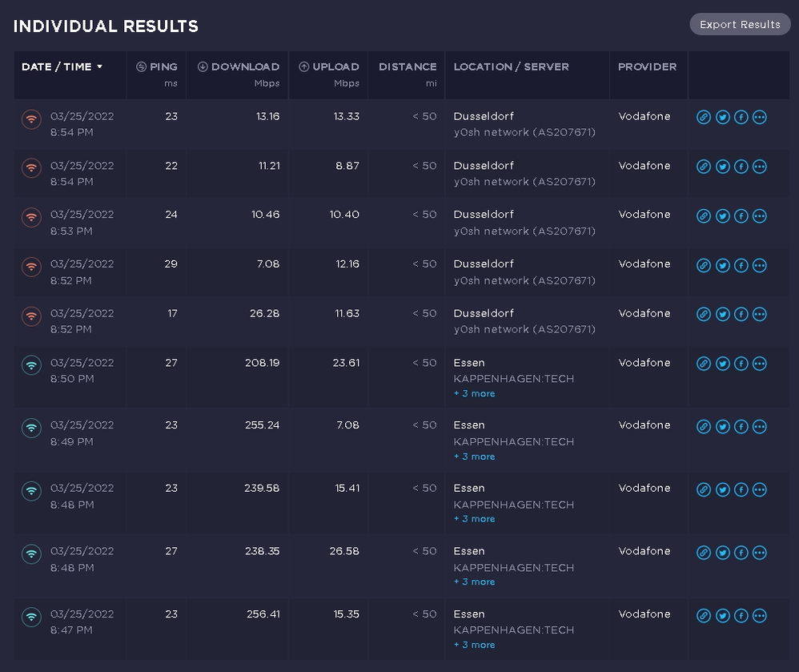The image size is (799, 672).
Task: Open more sharing options for the first row
Action: (x=760, y=117)
